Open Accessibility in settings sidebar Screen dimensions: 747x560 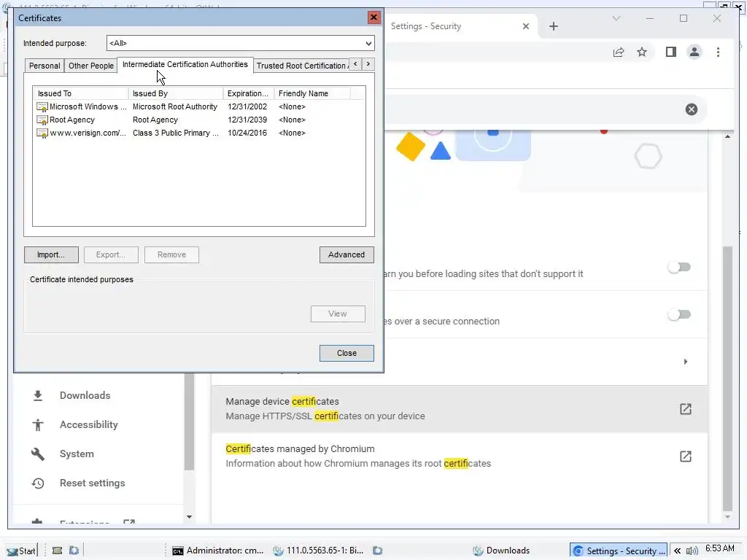[x=88, y=425]
